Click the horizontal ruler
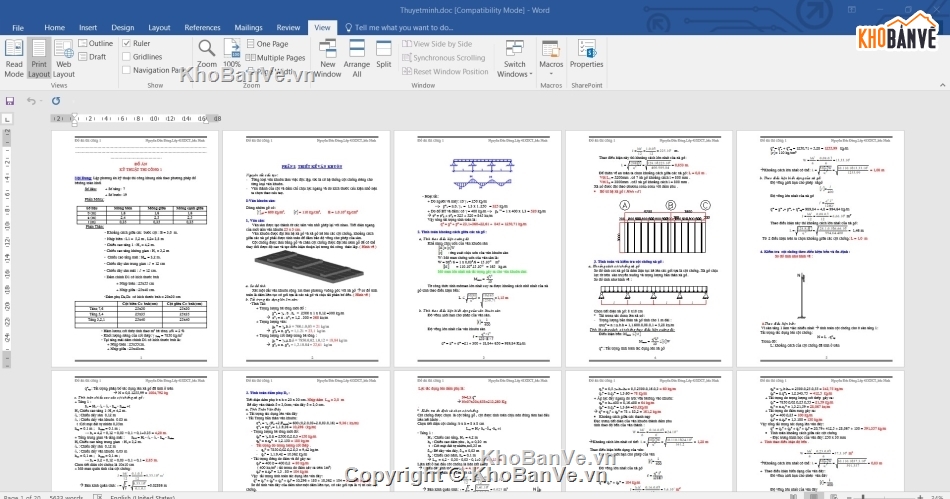The height and width of the screenshot is (499, 950). [136, 119]
